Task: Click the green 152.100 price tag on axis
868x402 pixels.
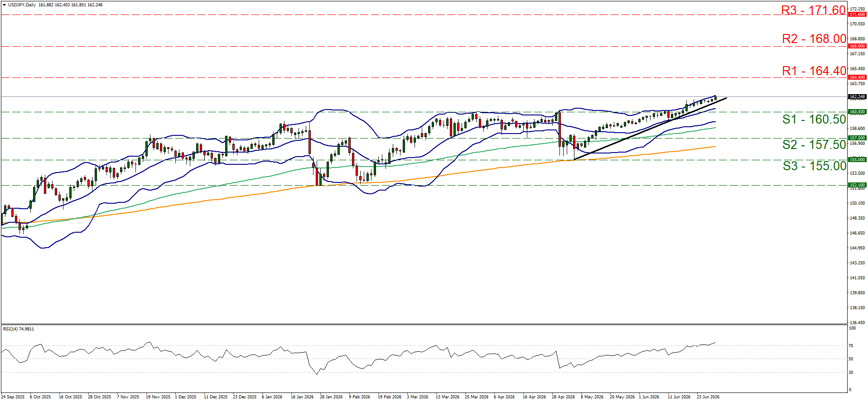Action: coord(857,185)
